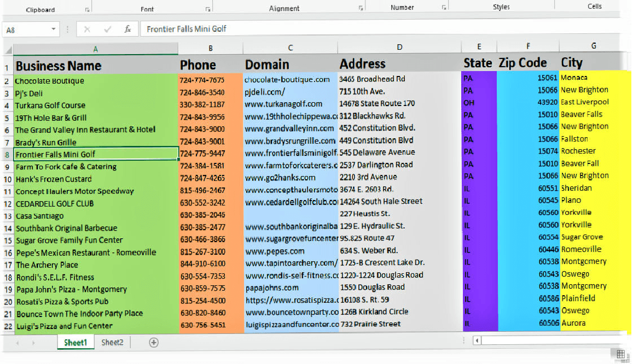Add a new sheet with plus icon

tap(154, 343)
